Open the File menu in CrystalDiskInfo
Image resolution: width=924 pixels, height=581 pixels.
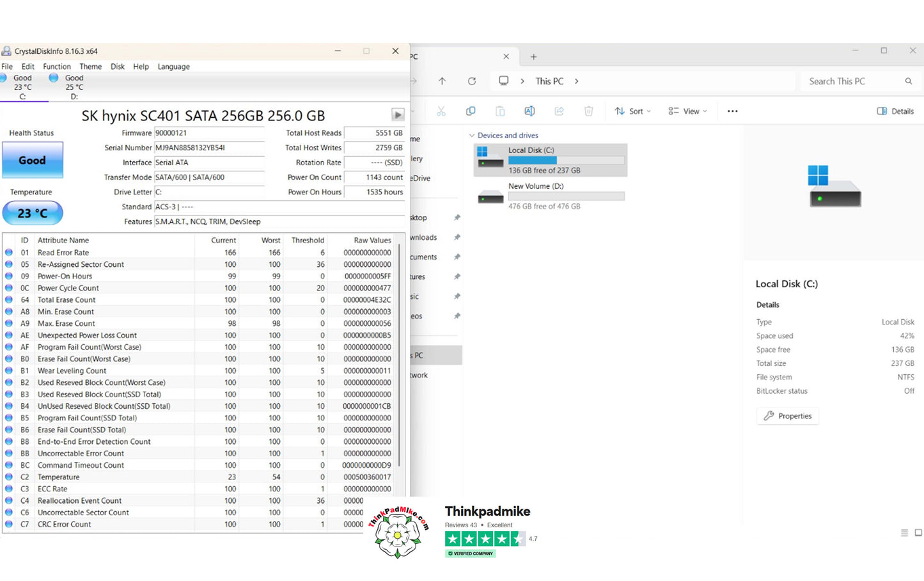(7, 67)
